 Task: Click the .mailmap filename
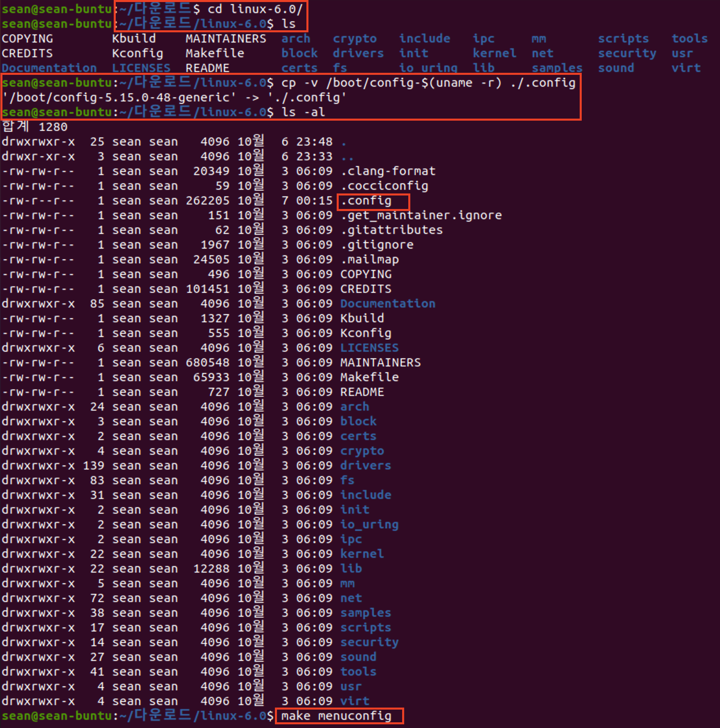tap(370, 260)
